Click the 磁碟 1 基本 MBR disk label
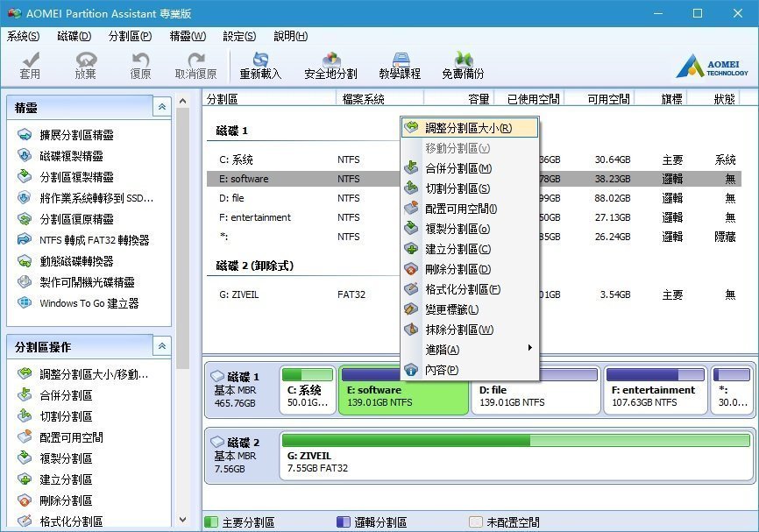 pyautogui.click(x=240, y=390)
